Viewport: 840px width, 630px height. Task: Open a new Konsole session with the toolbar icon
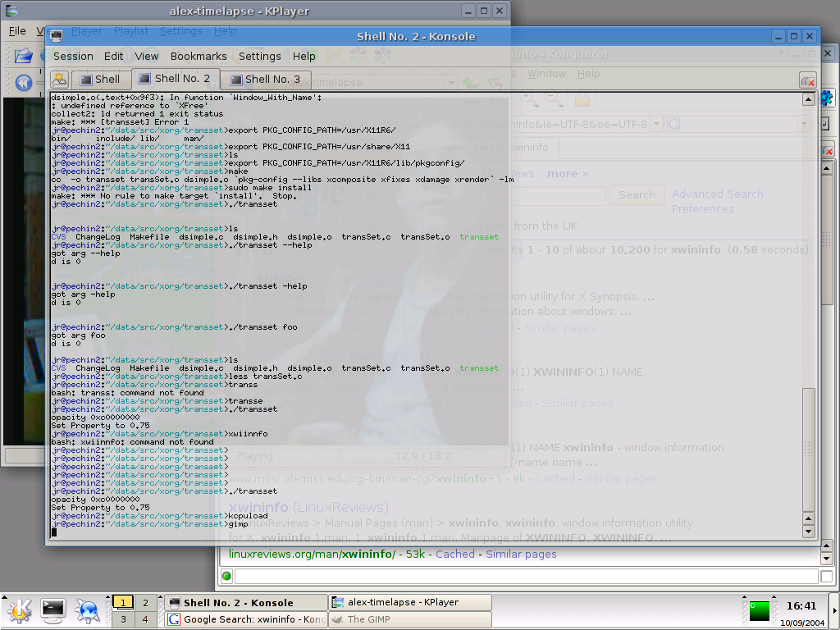click(60, 80)
